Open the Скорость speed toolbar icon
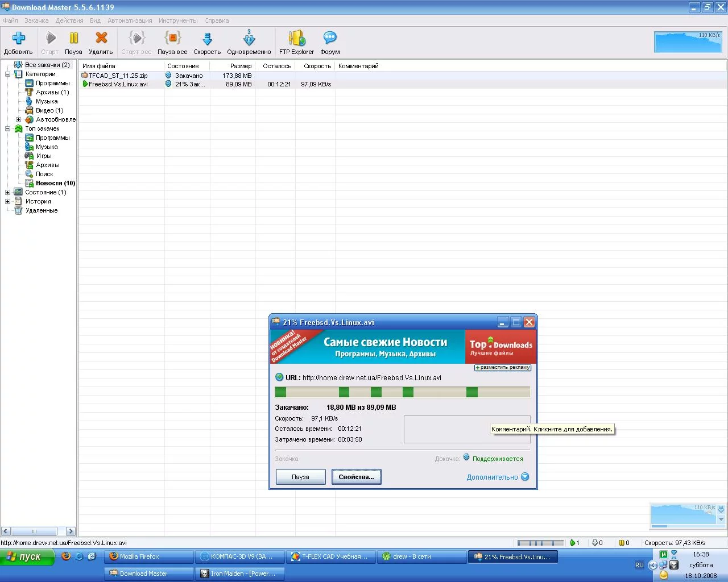Screen dimensions: 728x582 point(207,43)
